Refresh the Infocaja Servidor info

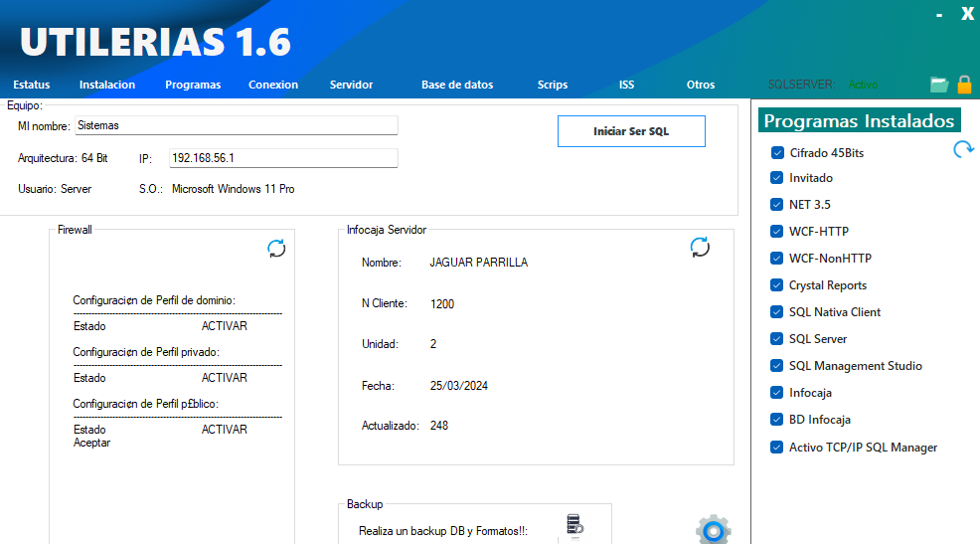tap(700, 248)
